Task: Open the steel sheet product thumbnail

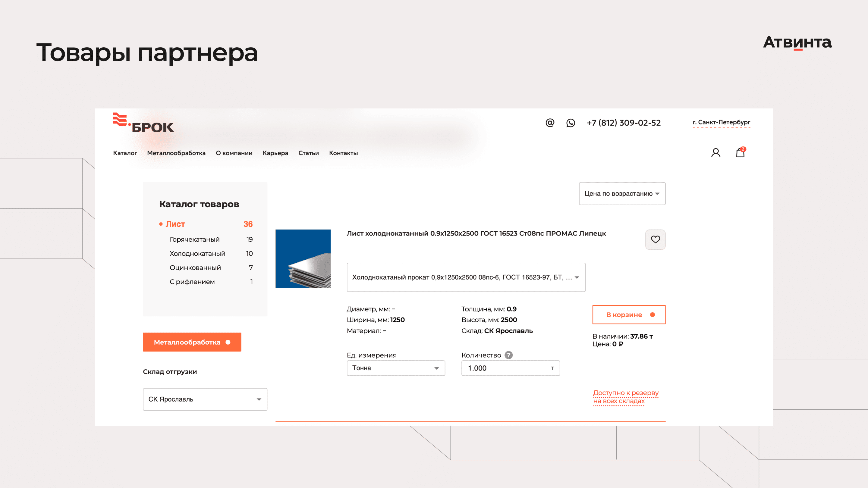Action: point(303,259)
